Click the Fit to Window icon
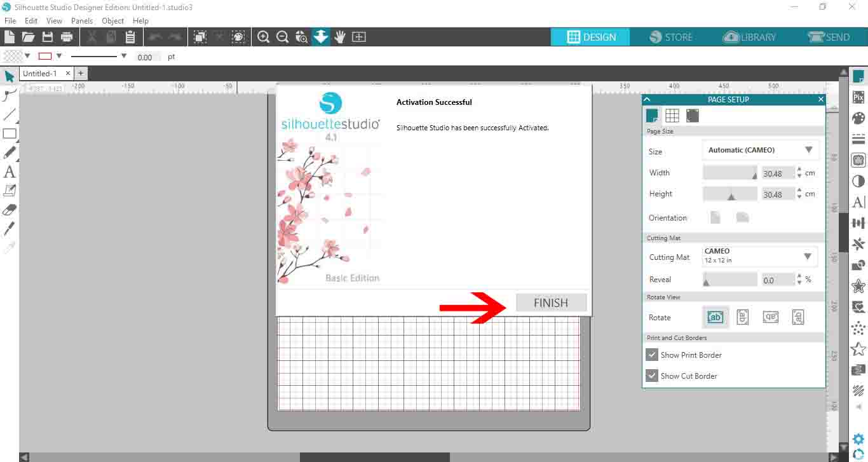Image resolution: width=868 pixels, height=462 pixels. (359, 37)
